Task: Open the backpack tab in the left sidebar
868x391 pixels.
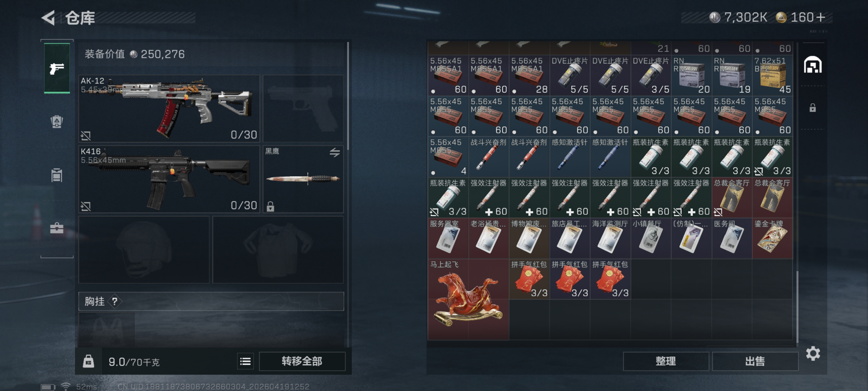Action: (57, 121)
